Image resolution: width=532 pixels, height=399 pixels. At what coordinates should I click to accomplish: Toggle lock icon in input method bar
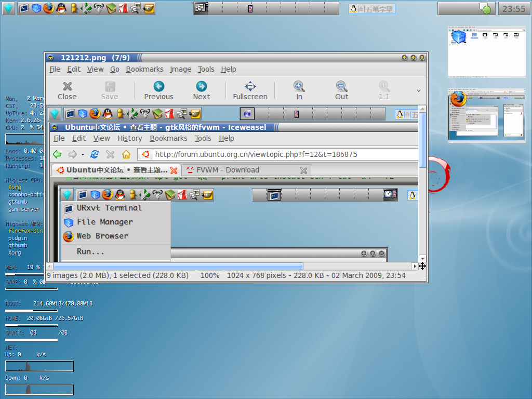tap(362, 9)
